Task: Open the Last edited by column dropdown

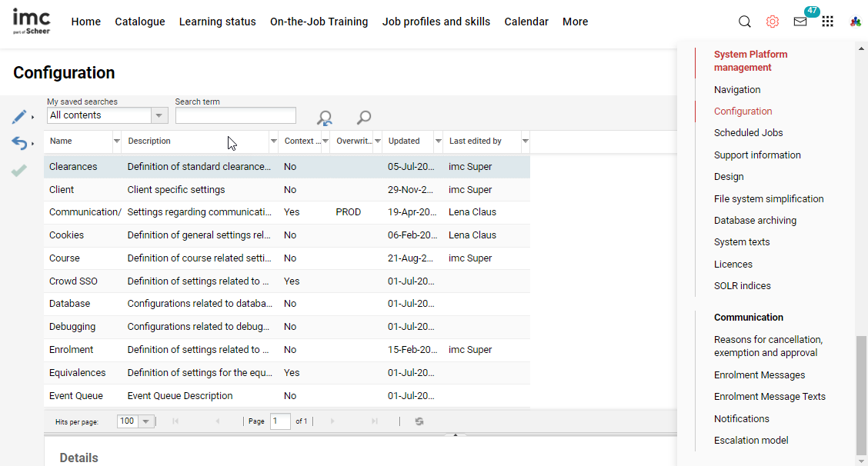Action: click(526, 141)
